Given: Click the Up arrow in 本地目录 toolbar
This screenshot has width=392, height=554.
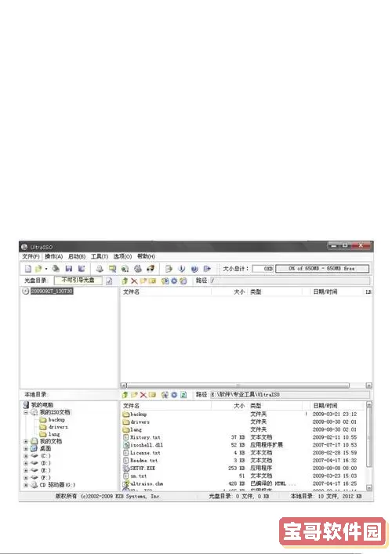Looking at the screenshot, I should point(125,395).
